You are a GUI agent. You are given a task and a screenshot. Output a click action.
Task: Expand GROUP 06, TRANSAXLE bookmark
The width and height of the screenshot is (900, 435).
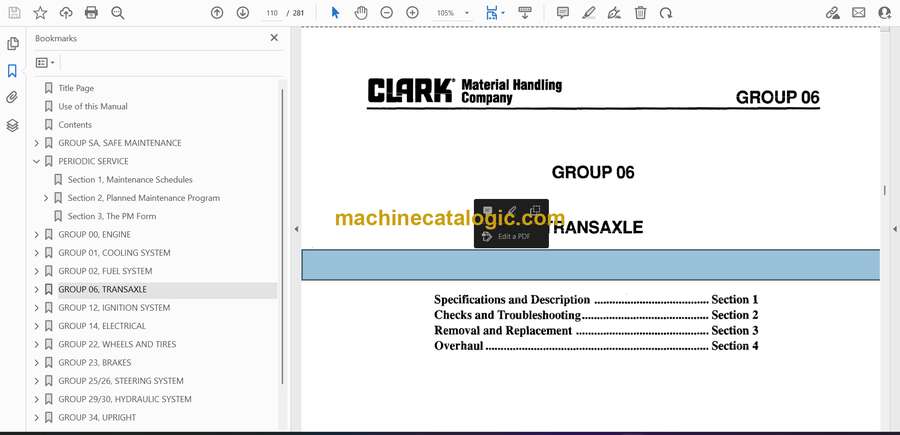tap(37, 289)
